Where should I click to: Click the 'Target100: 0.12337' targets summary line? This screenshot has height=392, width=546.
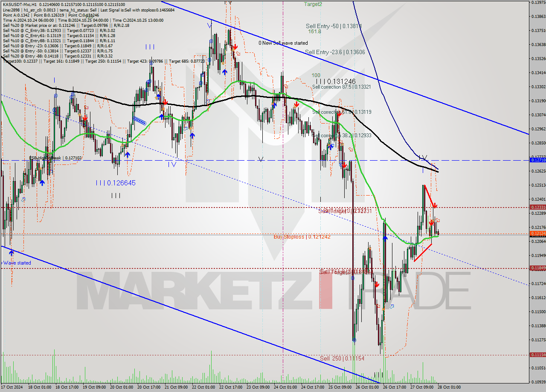tap(104, 61)
